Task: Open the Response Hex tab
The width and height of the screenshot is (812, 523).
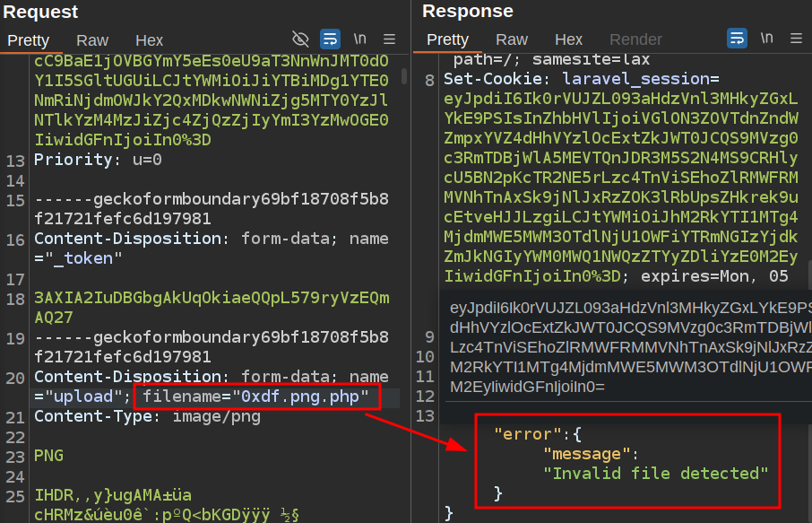Action: point(568,40)
